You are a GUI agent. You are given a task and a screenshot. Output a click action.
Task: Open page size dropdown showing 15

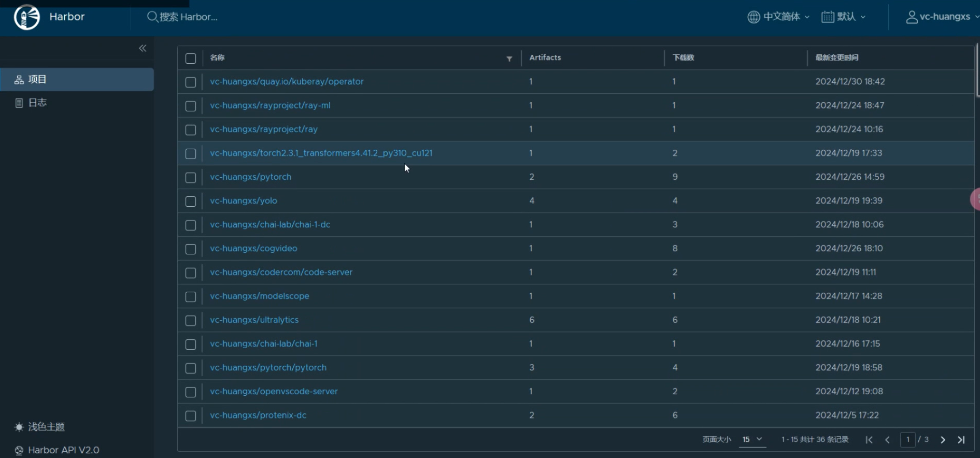click(x=752, y=439)
